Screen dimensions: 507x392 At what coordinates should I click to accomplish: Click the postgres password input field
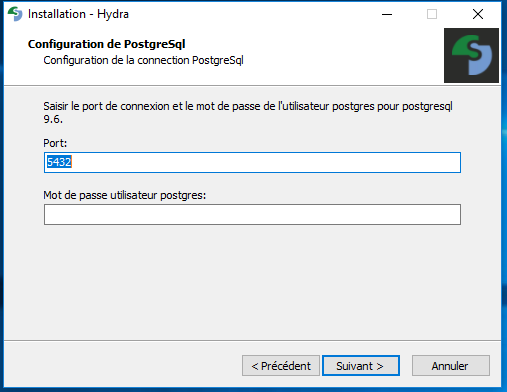click(252, 215)
